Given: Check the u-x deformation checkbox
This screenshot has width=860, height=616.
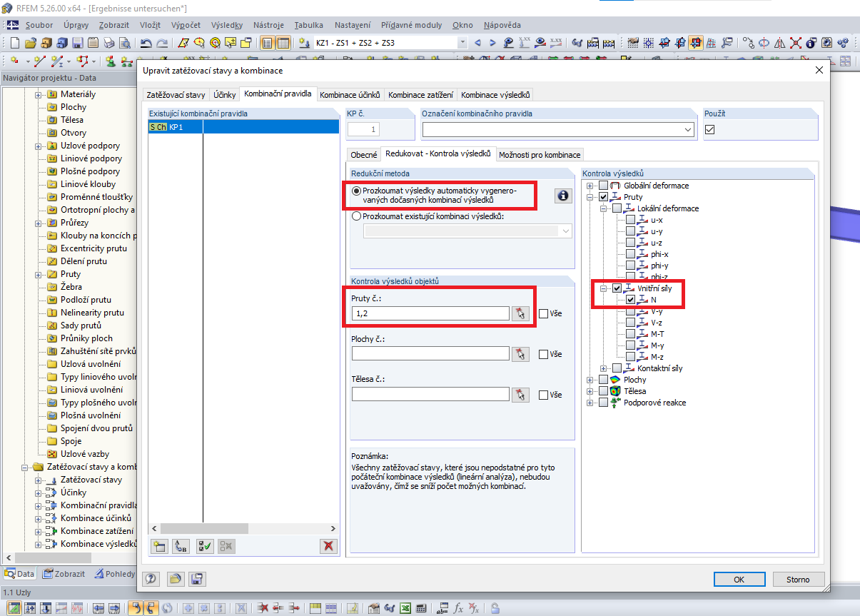Looking at the screenshot, I should click(x=631, y=220).
